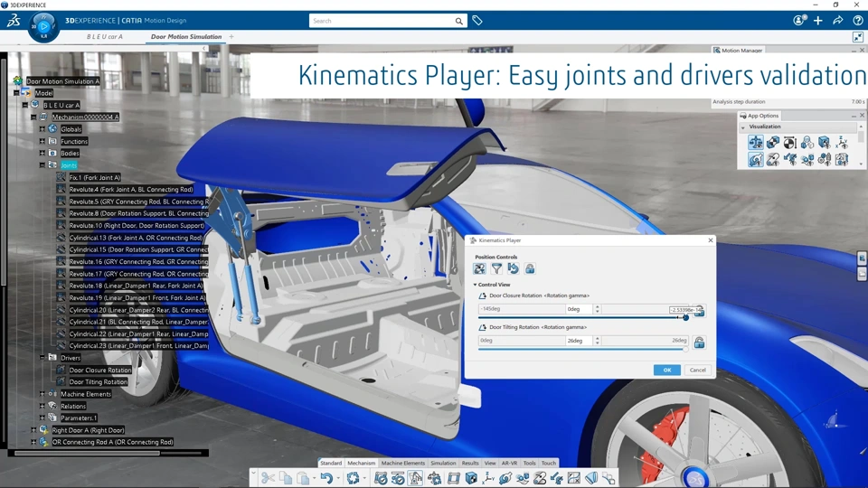Image resolution: width=868 pixels, height=488 pixels.
Task: Click the scales icon in Visualization panel
Action: tap(756, 143)
